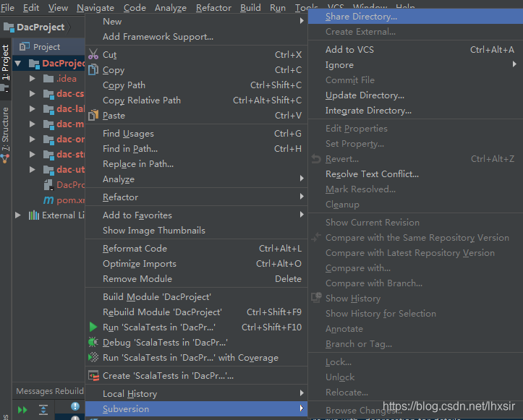523x420 pixels.
Task: Click the Debug ScalaTests bug icon
Action: (93, 342)
